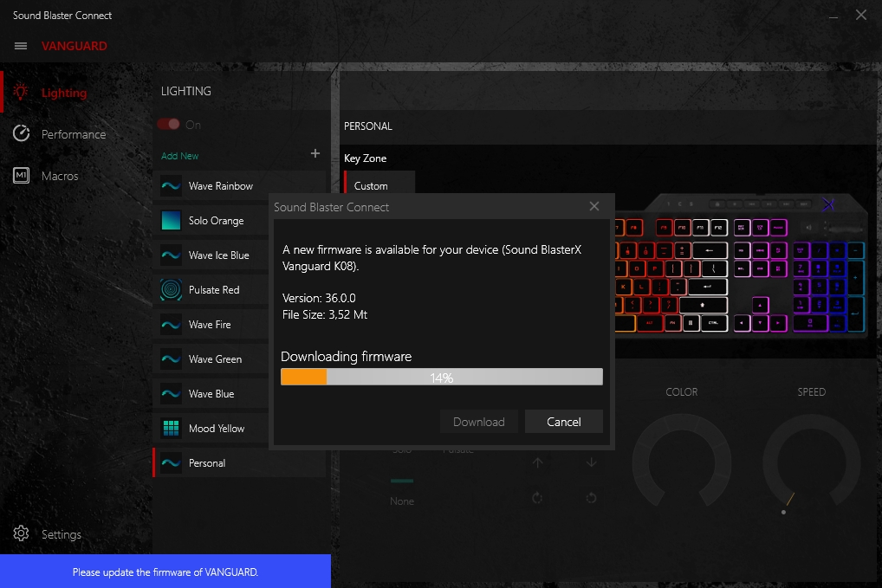This screenshot has width=882, height=588.
Task: Click the Version: 36.0.0 text
Action: 319,298
